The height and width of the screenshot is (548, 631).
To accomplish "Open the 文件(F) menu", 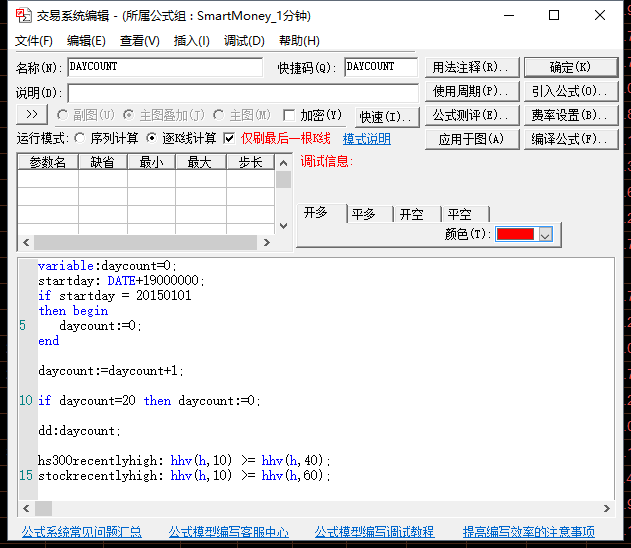I will coord(34,41).
